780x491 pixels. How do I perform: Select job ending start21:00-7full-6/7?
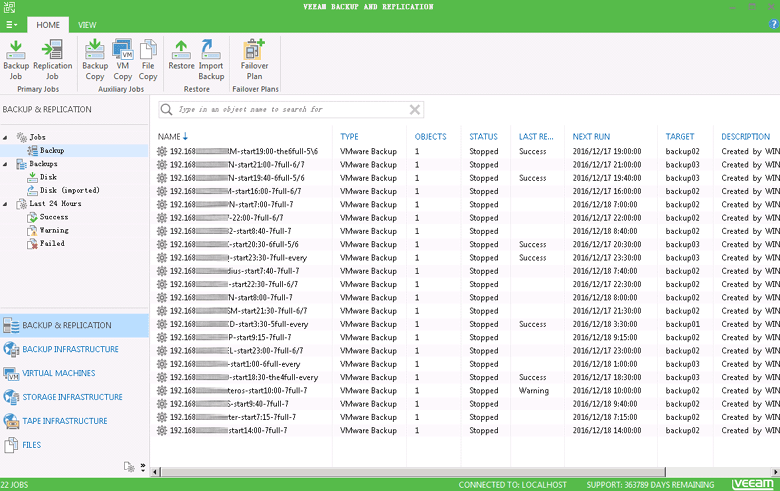click(237, 165)
